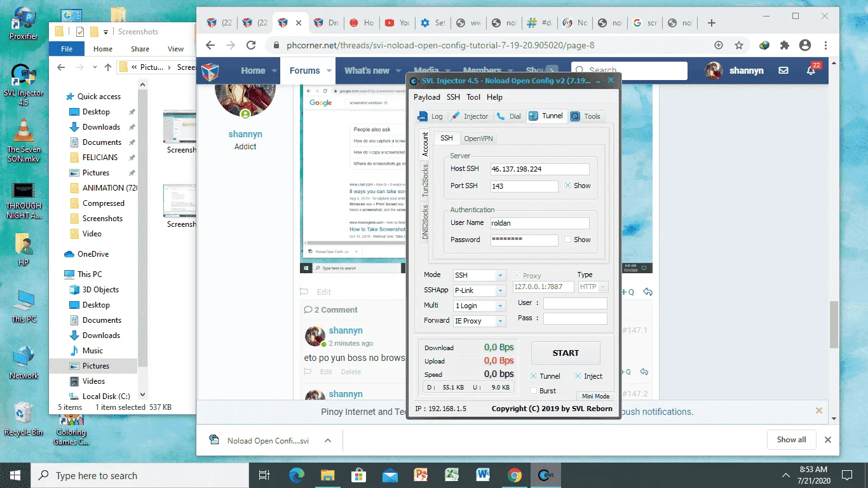Toggle the Proxy checkbox
868x488 pixels.
517,276
